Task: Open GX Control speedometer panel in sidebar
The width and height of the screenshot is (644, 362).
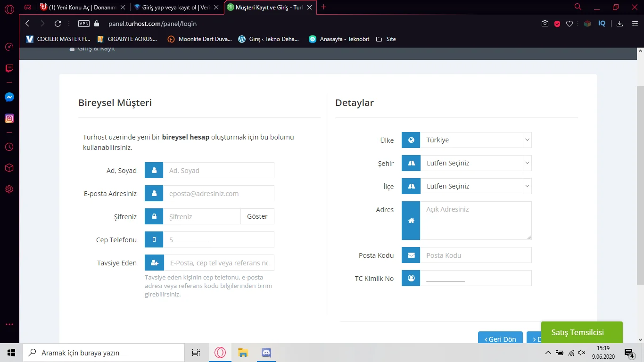Action: tap(9, 47)
